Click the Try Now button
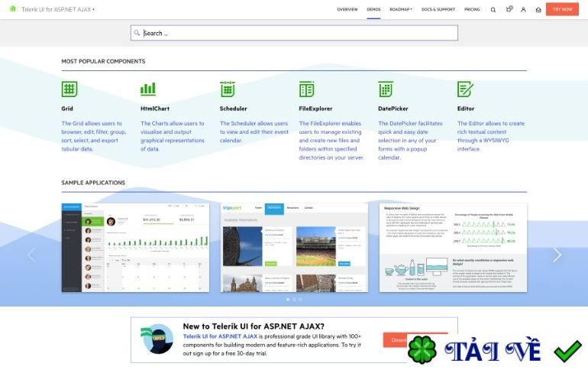 [x=562, y=9]
